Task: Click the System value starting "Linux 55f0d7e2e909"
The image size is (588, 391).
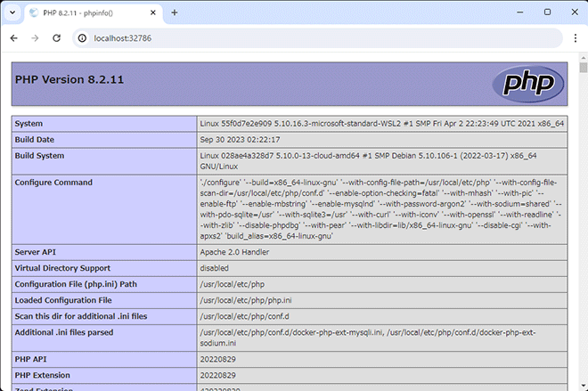Action: click(381, 124)
